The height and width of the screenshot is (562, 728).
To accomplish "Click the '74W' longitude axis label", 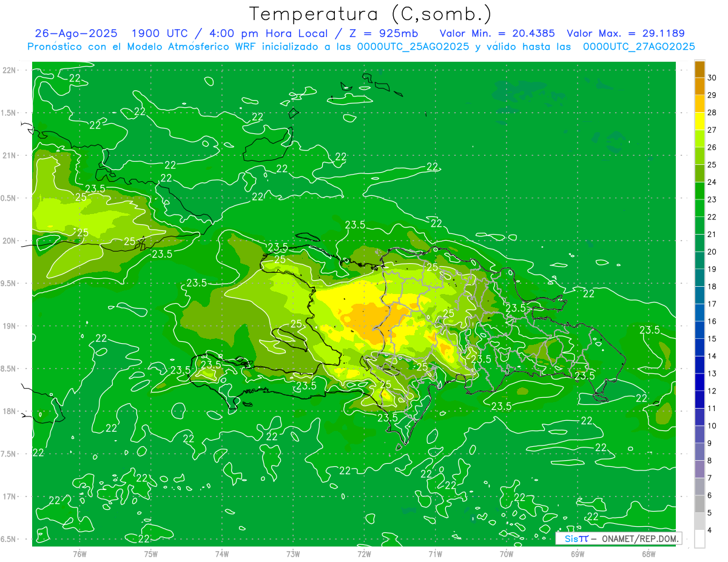I will 222,554.
